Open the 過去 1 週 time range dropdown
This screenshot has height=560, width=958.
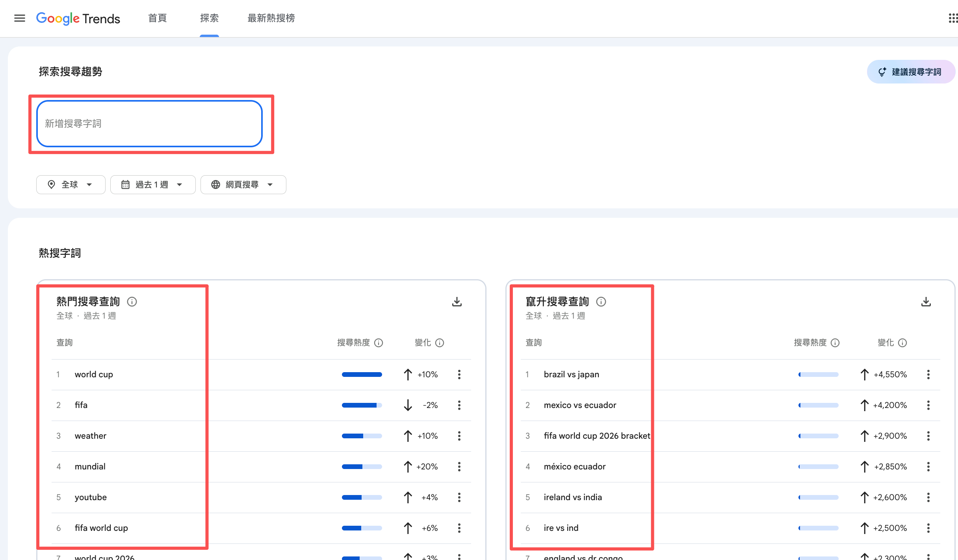(x=153, y=185)
